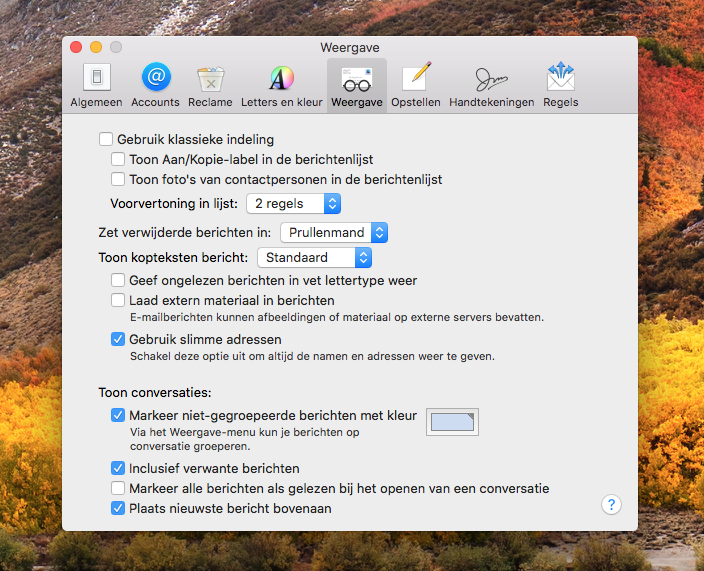The width and height of the screenshot is (704, 571).
Task: Open the Opstellen pencil icon pane
Action: [416, 85]
